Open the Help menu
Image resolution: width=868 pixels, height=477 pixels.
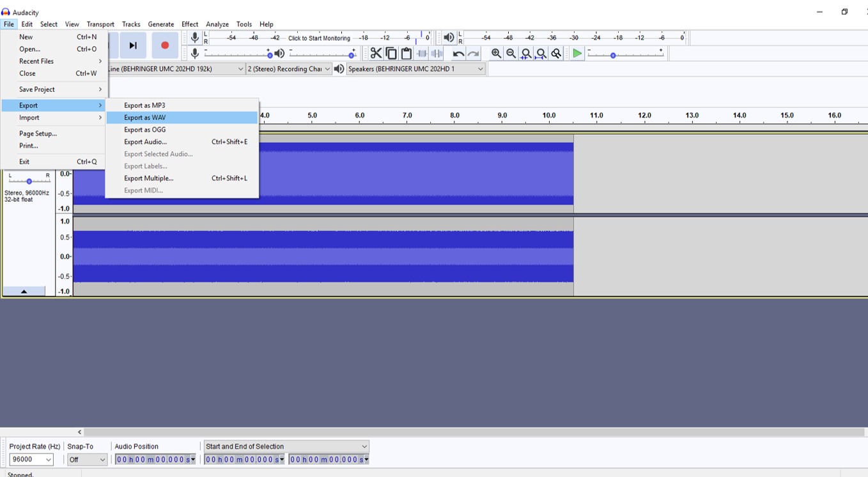267,24
